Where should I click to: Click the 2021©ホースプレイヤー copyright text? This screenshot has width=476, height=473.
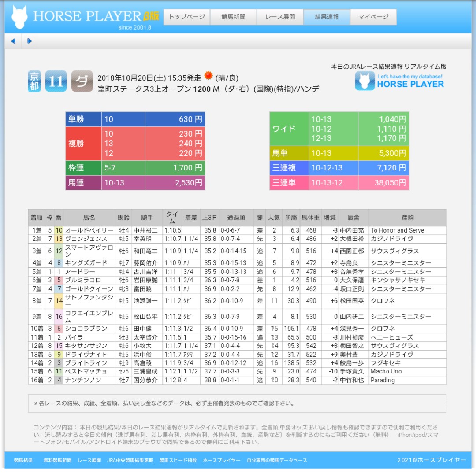431,460
